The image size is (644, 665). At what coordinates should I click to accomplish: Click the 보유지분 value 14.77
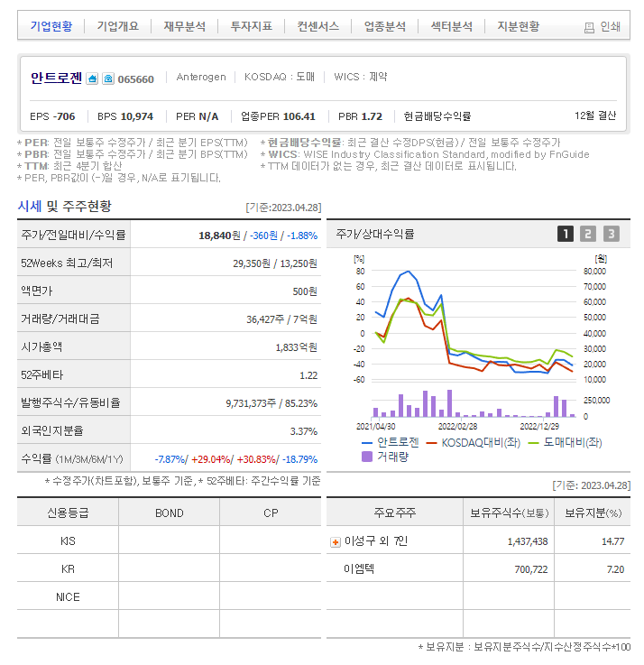click(612, 541)
